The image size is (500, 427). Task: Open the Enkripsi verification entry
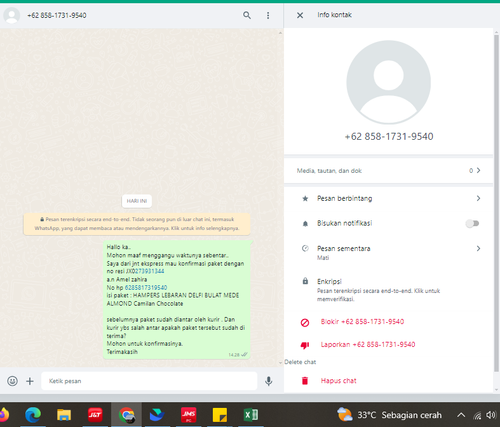click(x=388, y=290)
